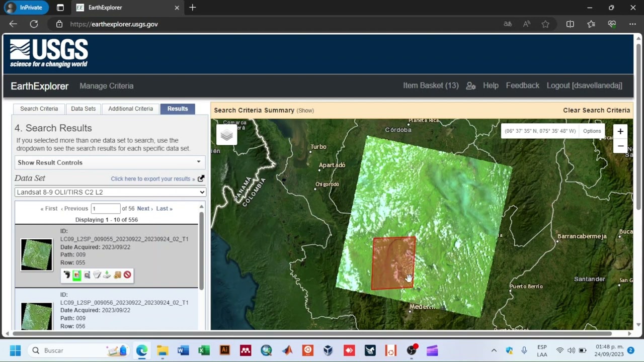Open Adobe Illustrator from taskbar
644x362 pixels.
click(x=225, y=350)
